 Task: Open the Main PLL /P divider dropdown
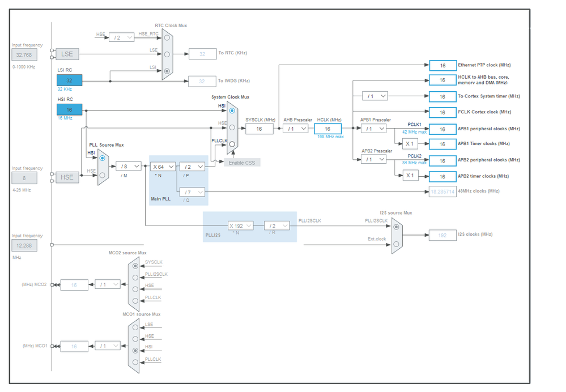192,167
